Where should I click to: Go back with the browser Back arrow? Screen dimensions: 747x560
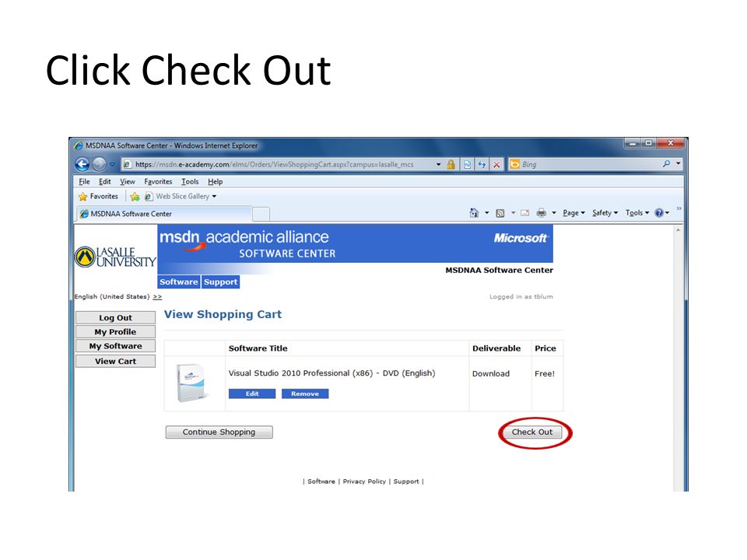(82, 164)
